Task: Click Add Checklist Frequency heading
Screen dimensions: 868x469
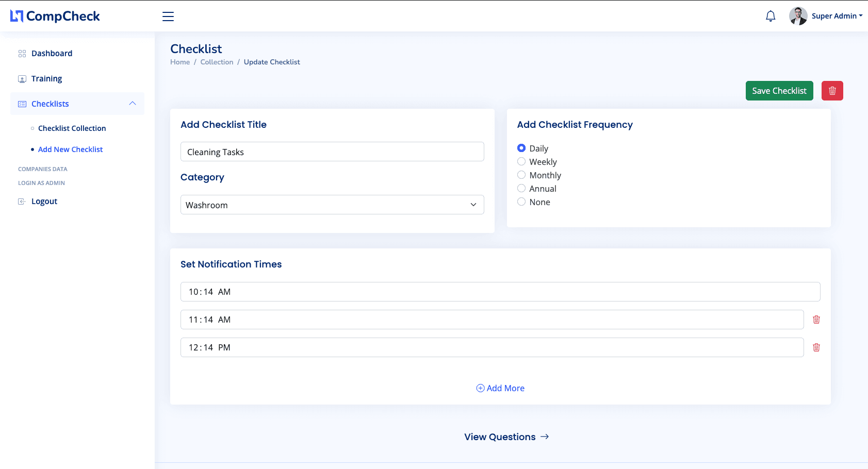Action: (x=575, y=125)
